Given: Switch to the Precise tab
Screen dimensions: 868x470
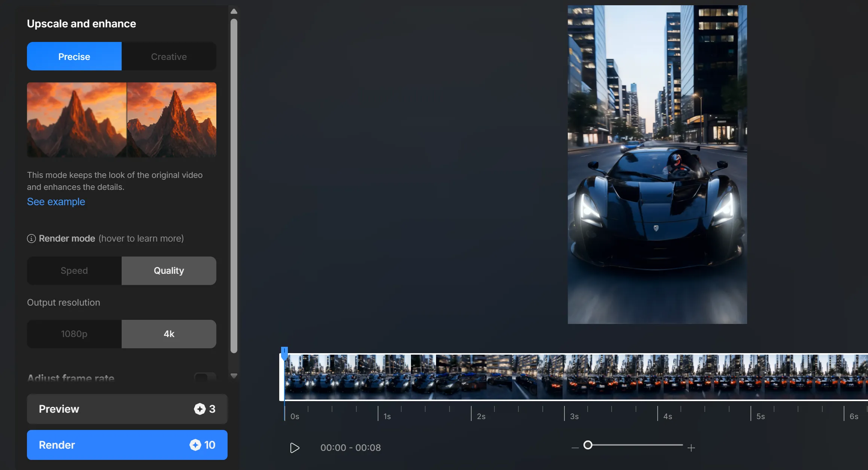Looking at the screenshot, I should [74, 57].
